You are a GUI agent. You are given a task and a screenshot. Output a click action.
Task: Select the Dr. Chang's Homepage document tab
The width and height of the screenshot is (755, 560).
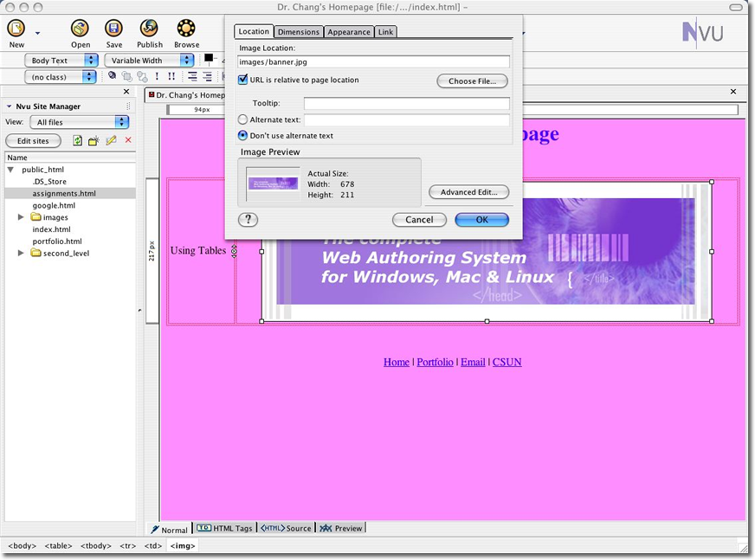tap(186, 95)
